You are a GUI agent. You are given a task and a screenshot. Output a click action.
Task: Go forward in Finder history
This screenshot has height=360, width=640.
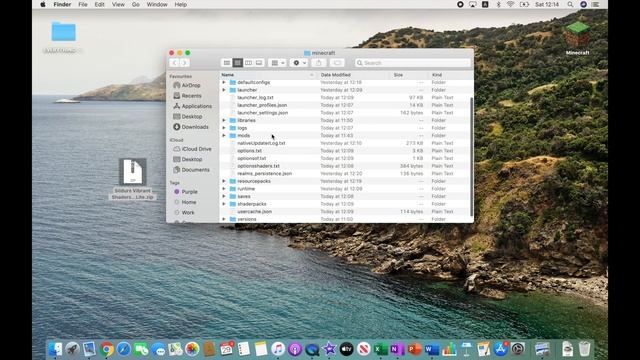pyautogui.click(x=184, y=63)
